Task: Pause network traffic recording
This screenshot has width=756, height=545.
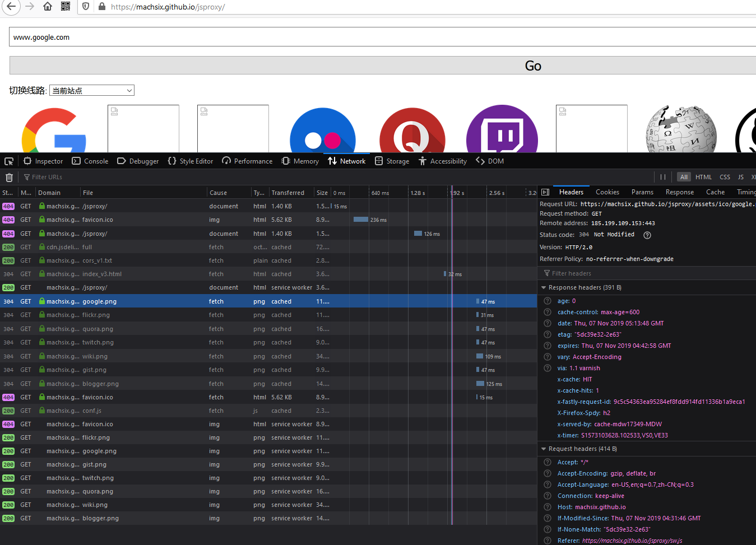Action: pyautogui.click(x=663, y=176)
